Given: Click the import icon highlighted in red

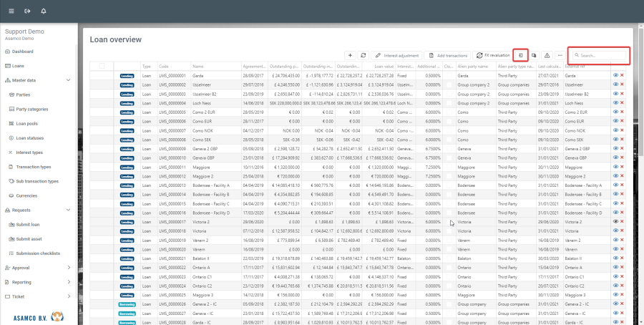Looking at the screenshot, I should pos(521,55).
